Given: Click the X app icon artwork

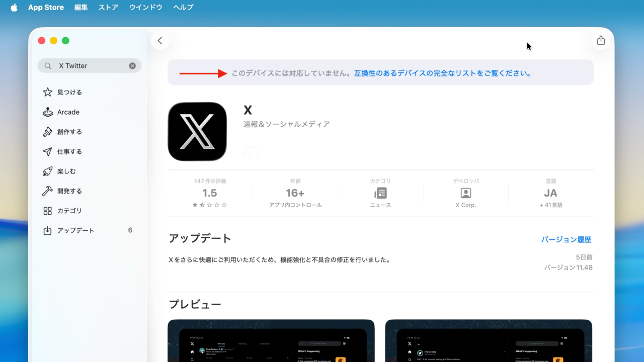Looking at the screenshot, I should click(x=197, y=131).
